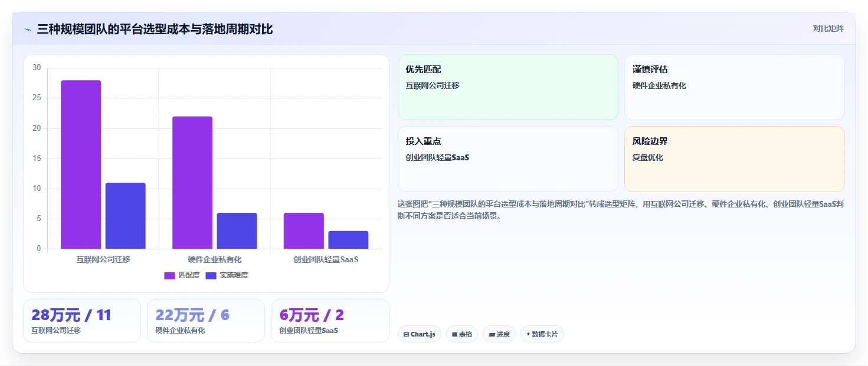868x366 pixels.
Task: Open the 22万元 / 6 stat card
Action: [206, 321]
